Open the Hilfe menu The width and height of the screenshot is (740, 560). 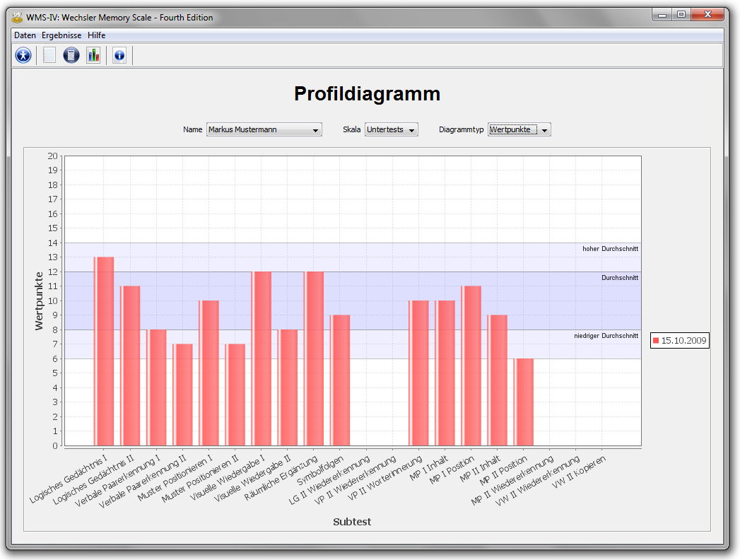point(97,35)
